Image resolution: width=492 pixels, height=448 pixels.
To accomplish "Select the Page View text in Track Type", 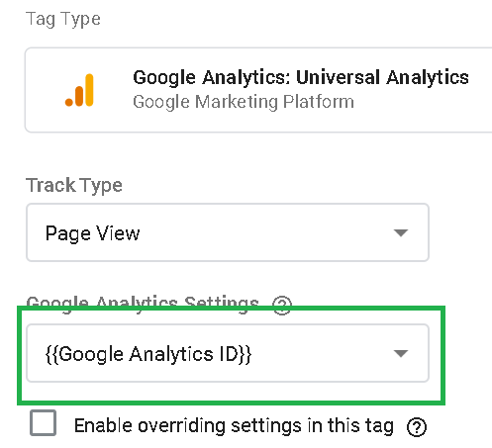I will pos(93,233).
